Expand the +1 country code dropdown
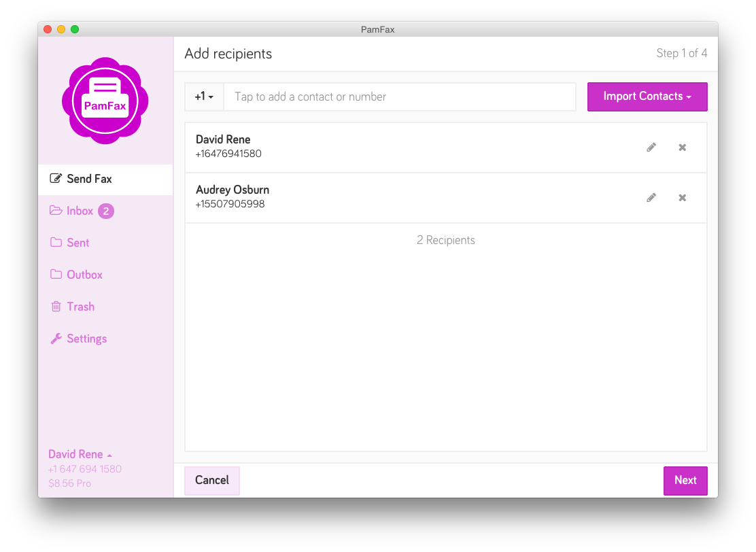Screen dimensions: 756x552 (204, 97)
